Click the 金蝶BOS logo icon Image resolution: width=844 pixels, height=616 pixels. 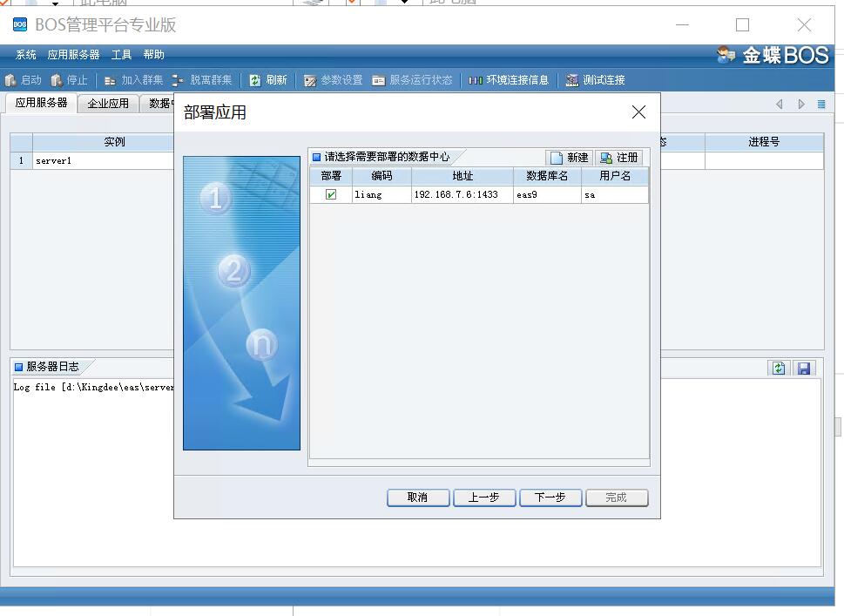point(726,55)
